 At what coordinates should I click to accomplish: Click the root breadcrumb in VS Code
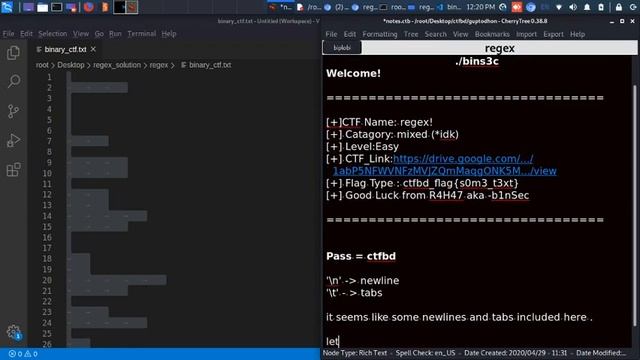[x=42, y=65]
